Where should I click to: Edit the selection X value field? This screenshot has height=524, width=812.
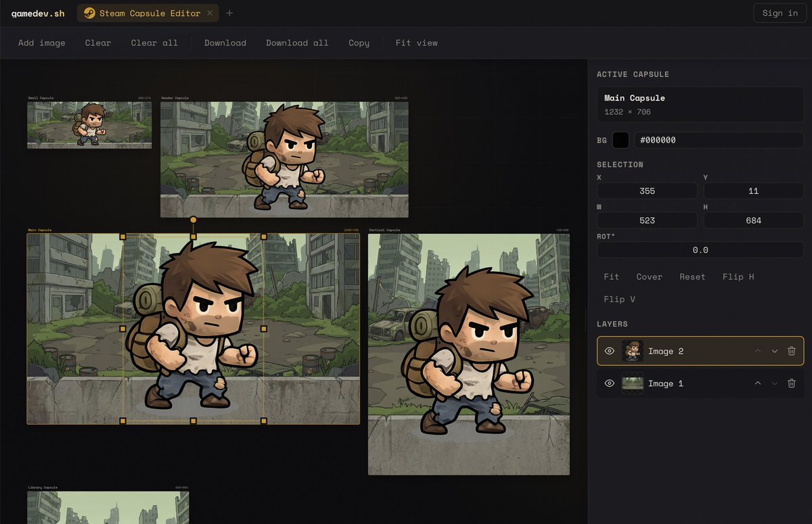click(647, 191)
